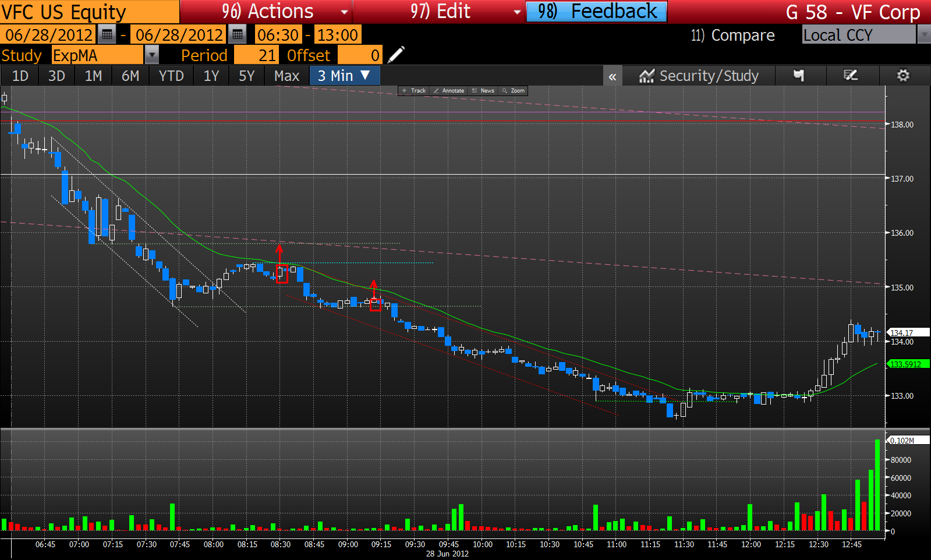Select the 6M range tab
This screenshot has height=560, width=931.
[x=130, y=76]
